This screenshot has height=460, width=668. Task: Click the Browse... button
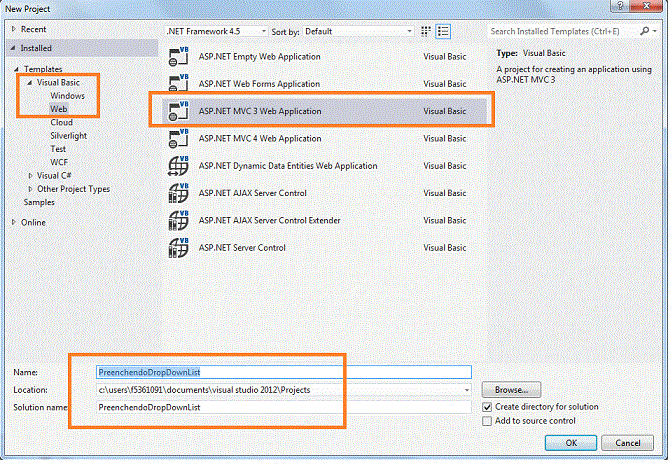(x=511, y=390)
